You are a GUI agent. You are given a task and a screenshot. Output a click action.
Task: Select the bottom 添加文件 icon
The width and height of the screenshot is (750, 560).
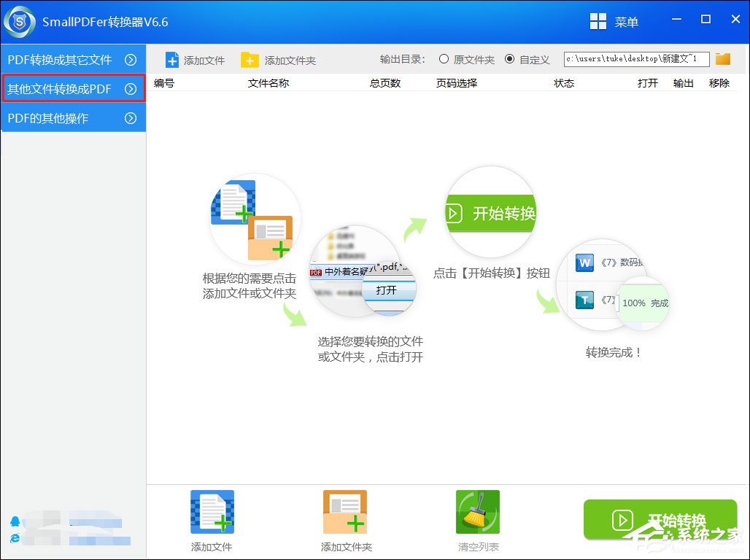211,511
